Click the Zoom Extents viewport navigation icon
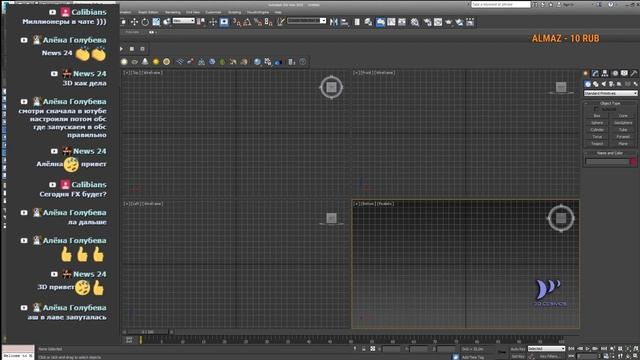Screen dimensions: 640x360 pyautogui.click(x=628, y=349)
